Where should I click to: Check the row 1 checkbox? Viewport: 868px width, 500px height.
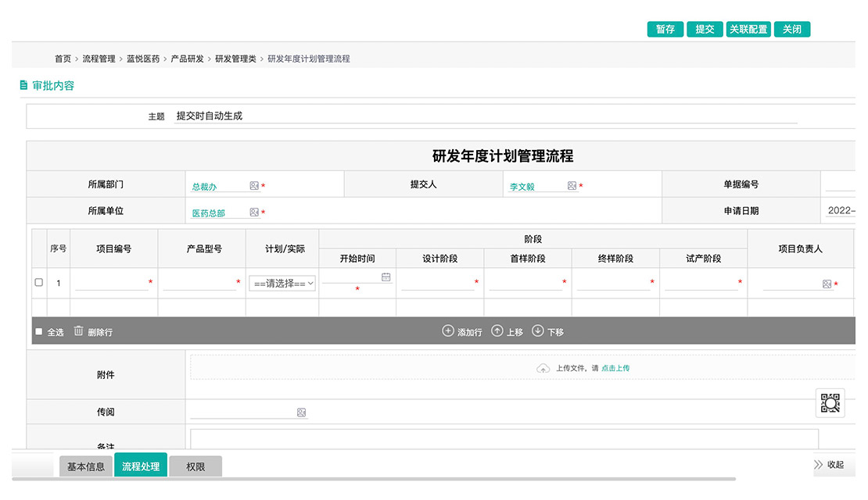[39, 283]
